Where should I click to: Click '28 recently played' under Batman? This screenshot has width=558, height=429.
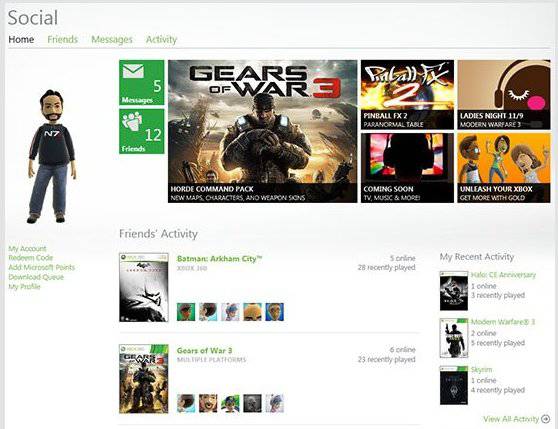coord(386,268)
